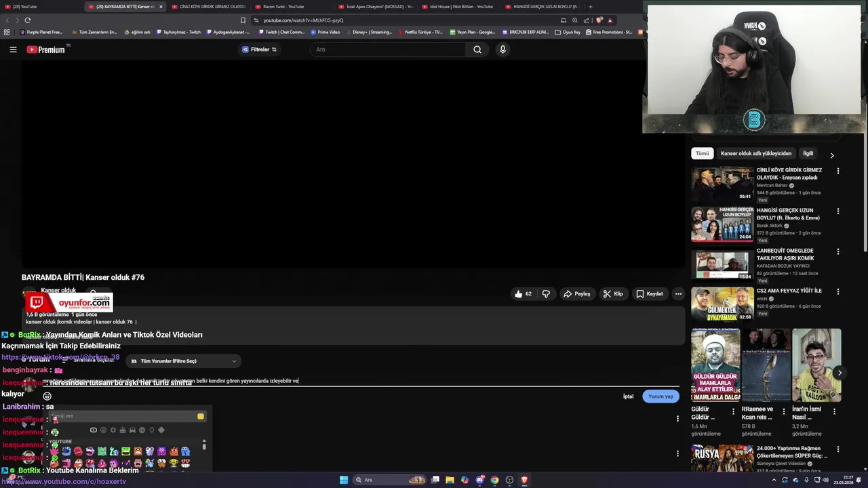Viewport: 868px width, 488px height.
Task: Open the 'CANBEQUIT OMEGLEDE' video thumbnail
Action: click(722, 265)
